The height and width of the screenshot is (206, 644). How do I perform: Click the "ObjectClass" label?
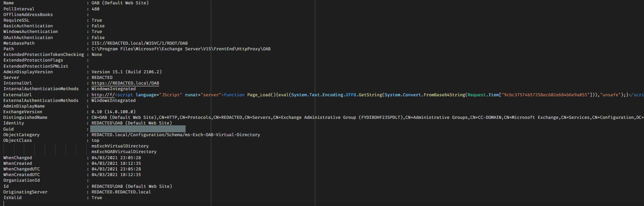point(18,141)
